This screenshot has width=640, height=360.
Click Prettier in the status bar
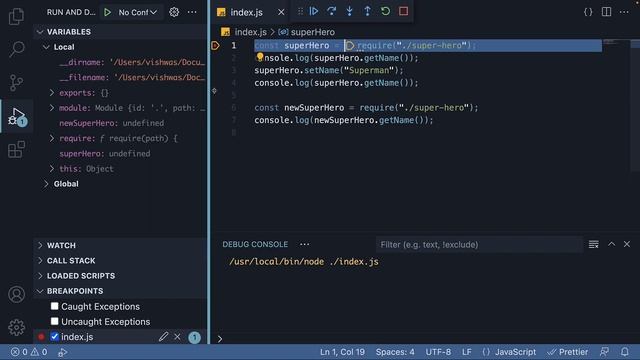point(568,352)
